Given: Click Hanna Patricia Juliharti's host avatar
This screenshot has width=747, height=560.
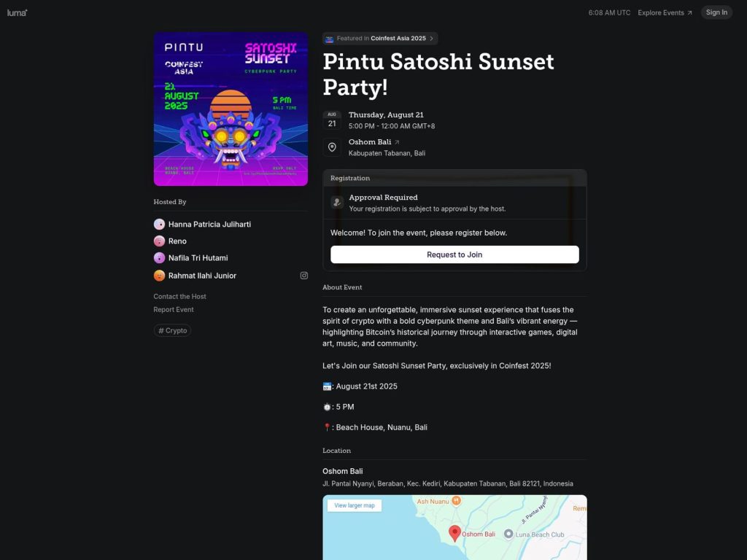Looking at the screenshot, I should [x=159, y=224].
